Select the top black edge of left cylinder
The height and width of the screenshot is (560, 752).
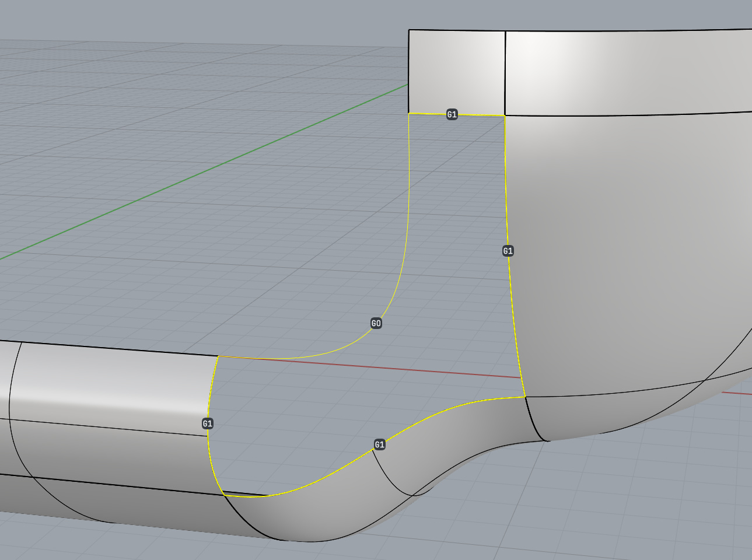point(117,348)
